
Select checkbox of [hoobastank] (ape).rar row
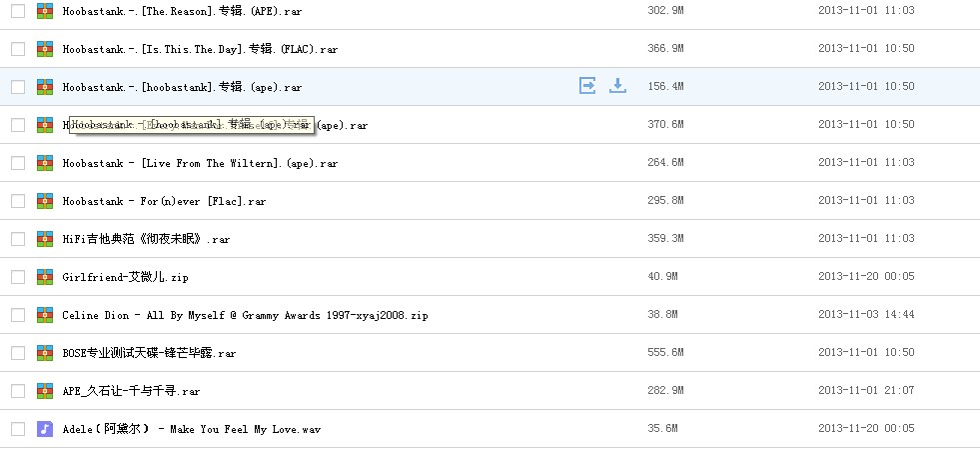[18, 87]
